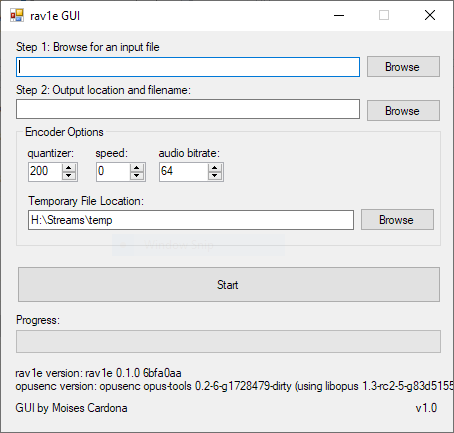Browse for output location and filename
The image size is (454, 433).
[x=403, y=111]
